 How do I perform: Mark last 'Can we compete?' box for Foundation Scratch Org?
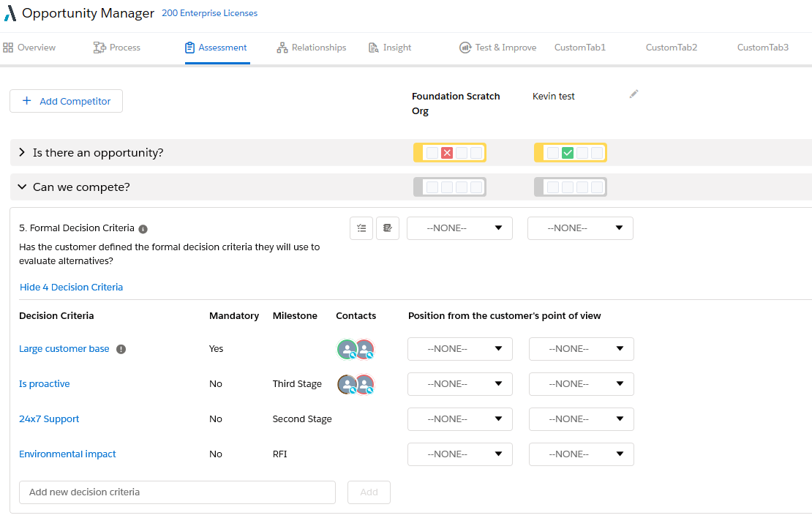(476, 187)
